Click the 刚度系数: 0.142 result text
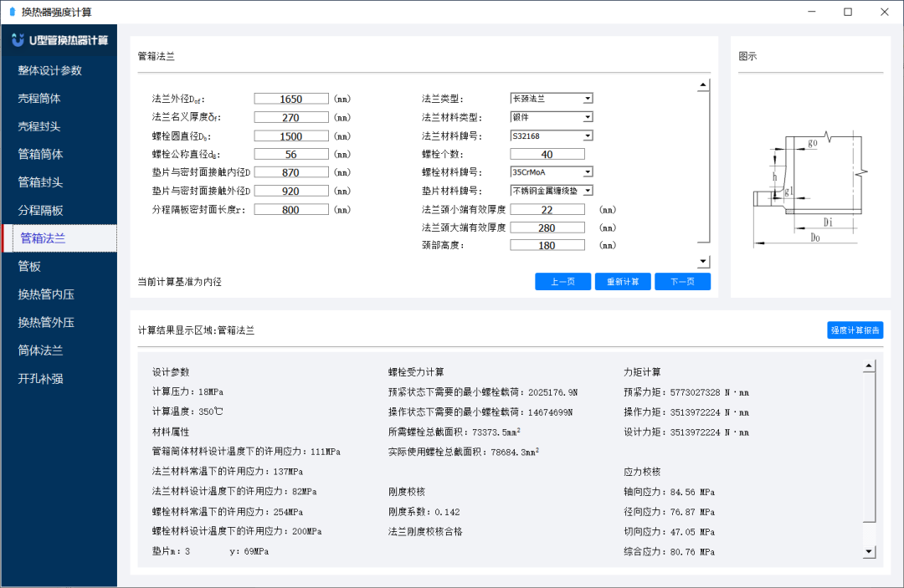Viewport: 904px width, 588px height. click(424, 512)
